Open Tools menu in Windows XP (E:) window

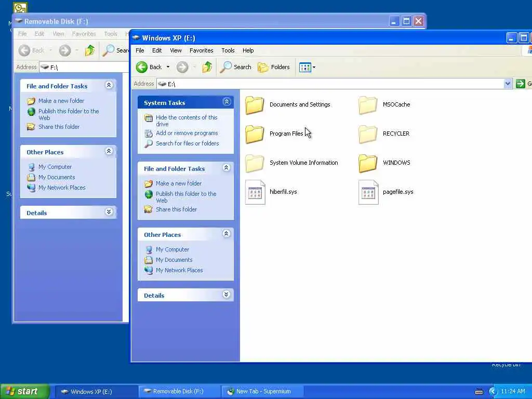click(x=228, y=50)
